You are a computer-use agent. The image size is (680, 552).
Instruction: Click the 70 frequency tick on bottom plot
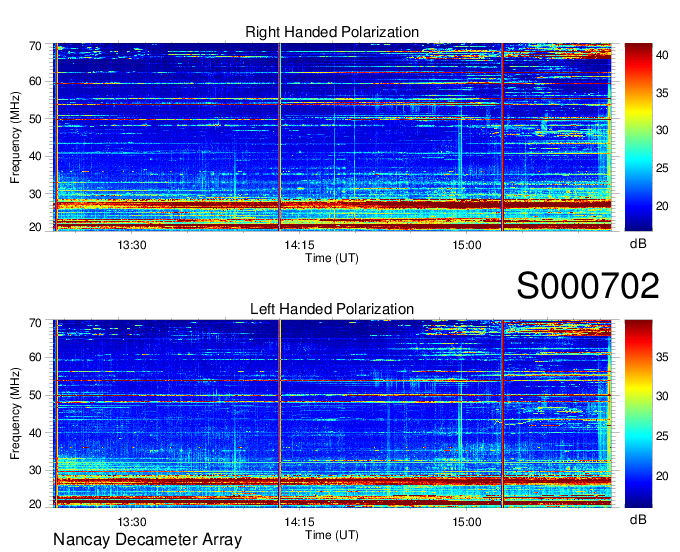pyautogui.click(x=35, y=323)
